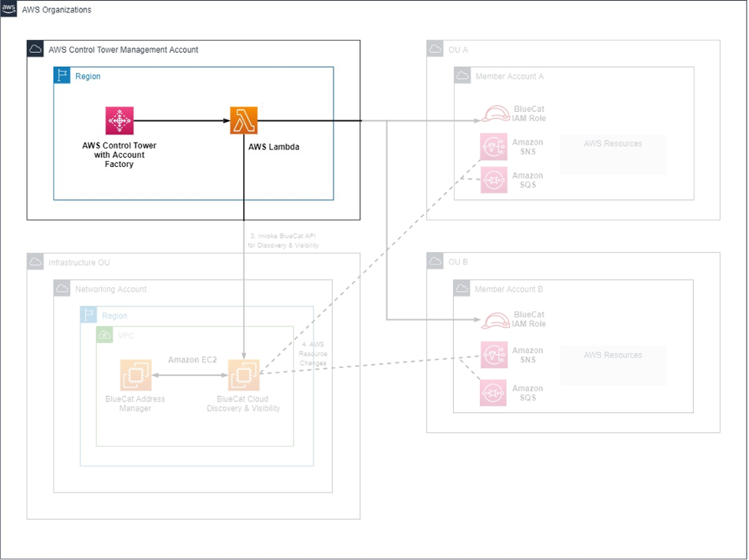Select the cloud icon on AWS Control Tower Management Account
The width and height of the screenshot is (749, 560).
pyautogui.click(x=34, y=48)
